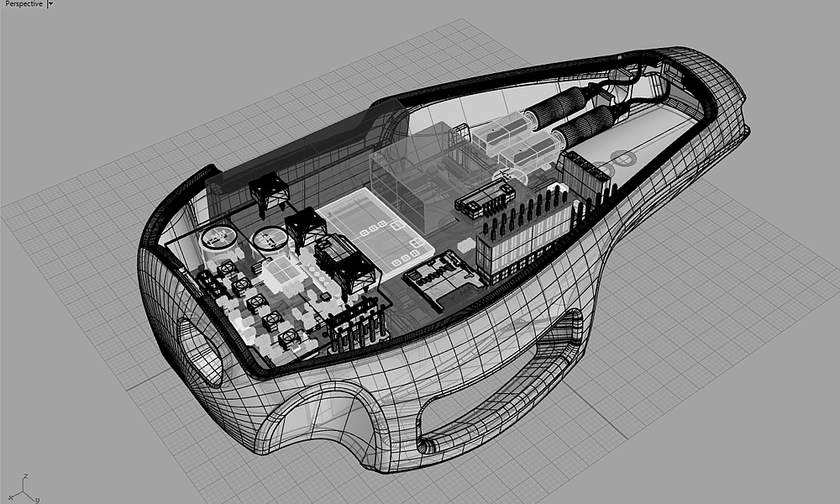
Task: Click the Perspective viewport title label
Action: (x=24, y=3)
